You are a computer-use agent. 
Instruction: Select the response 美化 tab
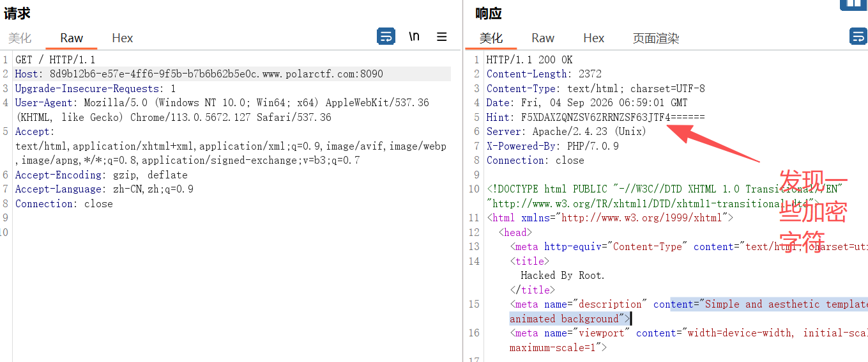click(x=491, y=38)
